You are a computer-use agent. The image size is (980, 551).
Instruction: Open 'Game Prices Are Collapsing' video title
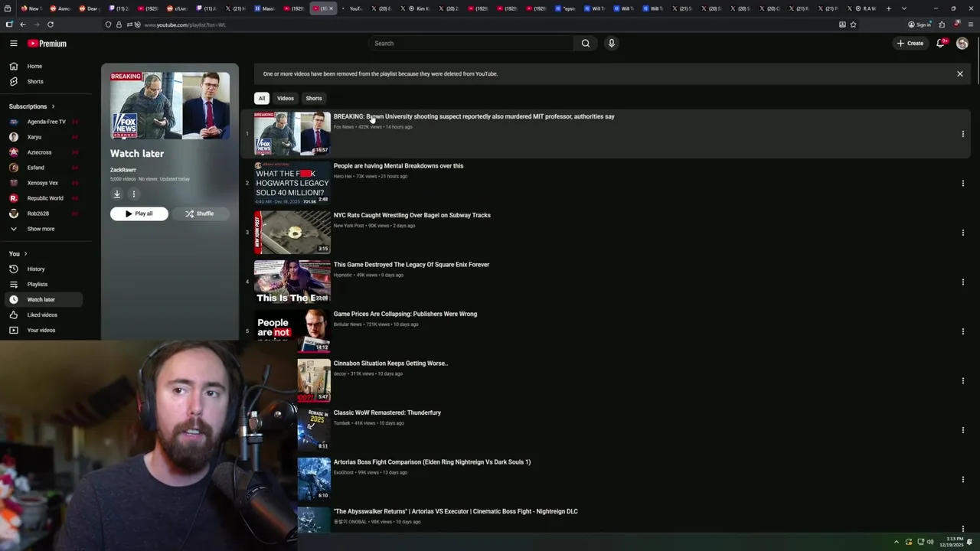click(x=405, y=314)
